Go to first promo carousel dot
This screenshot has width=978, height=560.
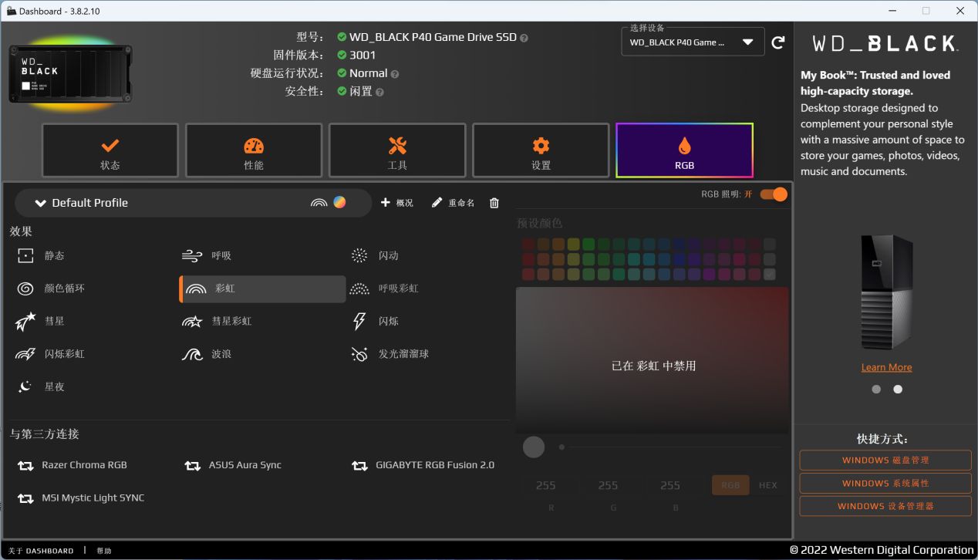click(876, 390)
